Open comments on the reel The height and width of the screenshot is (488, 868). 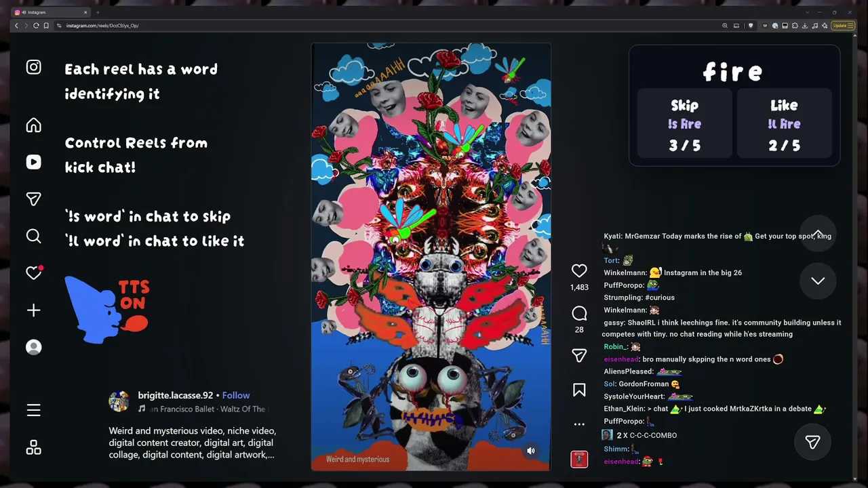[x=579, y=313]
